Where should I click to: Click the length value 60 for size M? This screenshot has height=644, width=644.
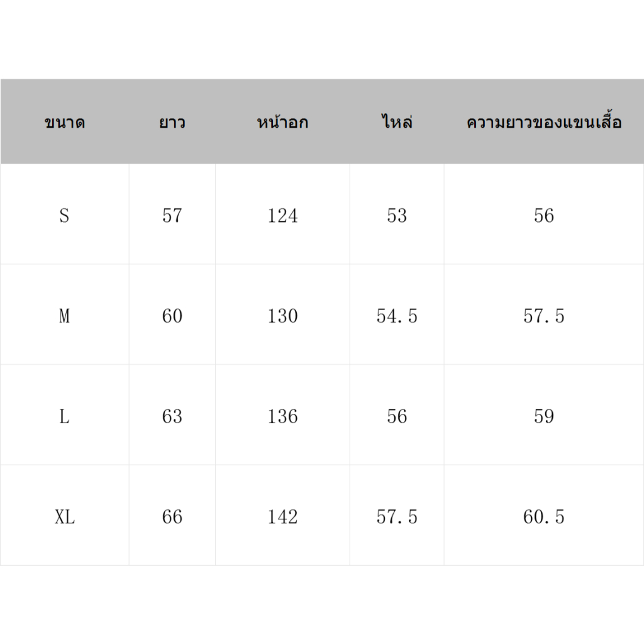172,316
